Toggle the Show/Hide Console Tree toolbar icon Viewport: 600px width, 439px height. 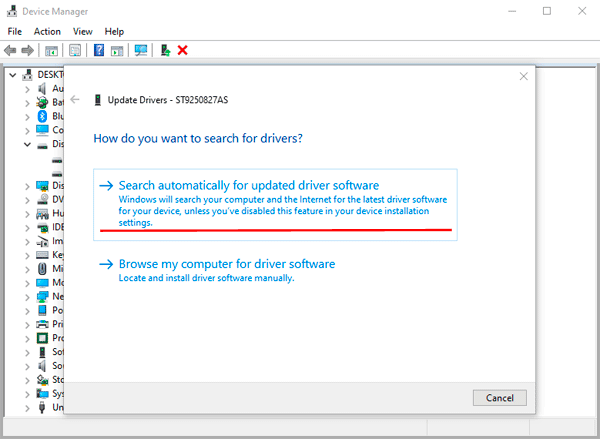(x=51, y=50)
